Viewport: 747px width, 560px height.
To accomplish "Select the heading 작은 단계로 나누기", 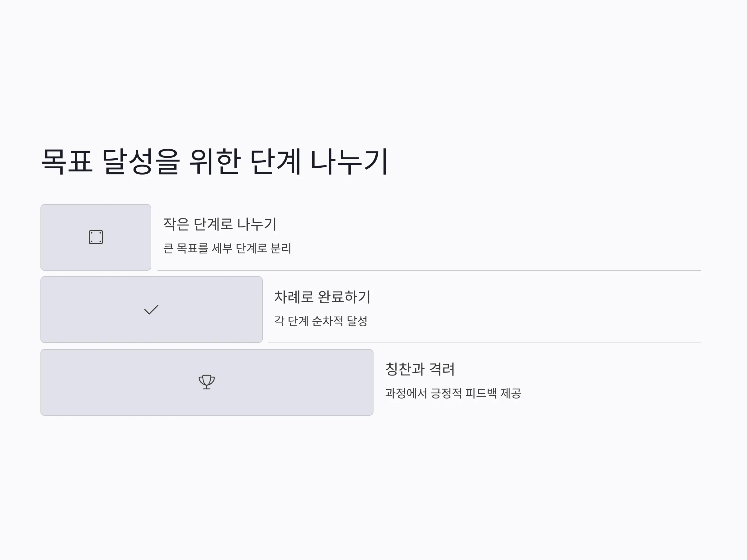I will [220, 224].
